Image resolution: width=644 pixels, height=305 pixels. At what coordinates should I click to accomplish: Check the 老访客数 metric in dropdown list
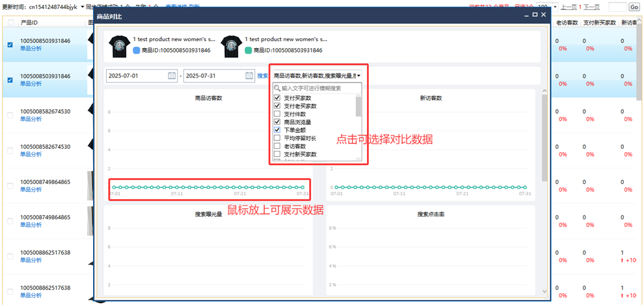tap(277, 146)
